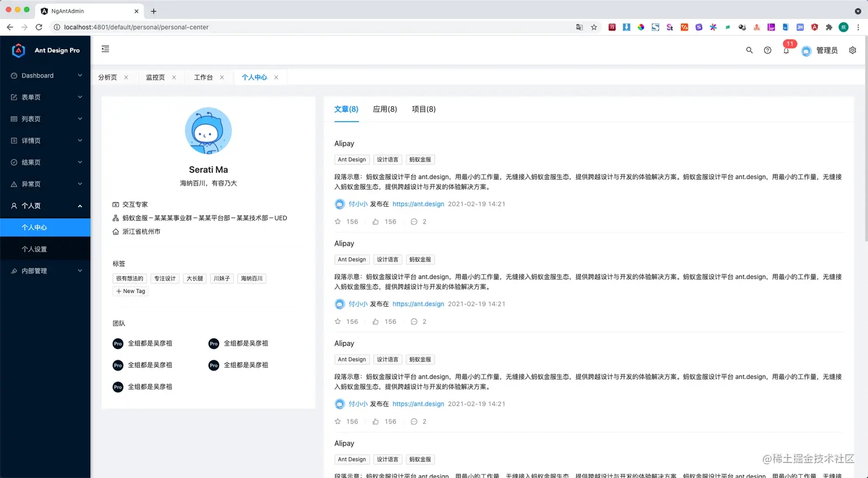Expand the 结果页 sidebar menu
Viewport: 868px width, 478px height.
tap(45, 163)
